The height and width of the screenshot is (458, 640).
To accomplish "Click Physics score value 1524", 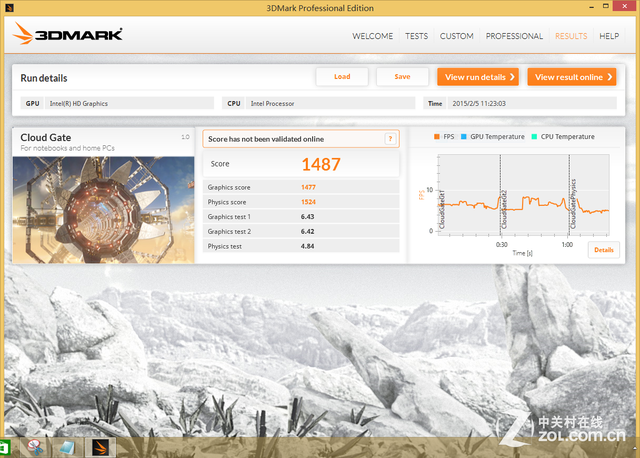I will click(x=308, y=202).
